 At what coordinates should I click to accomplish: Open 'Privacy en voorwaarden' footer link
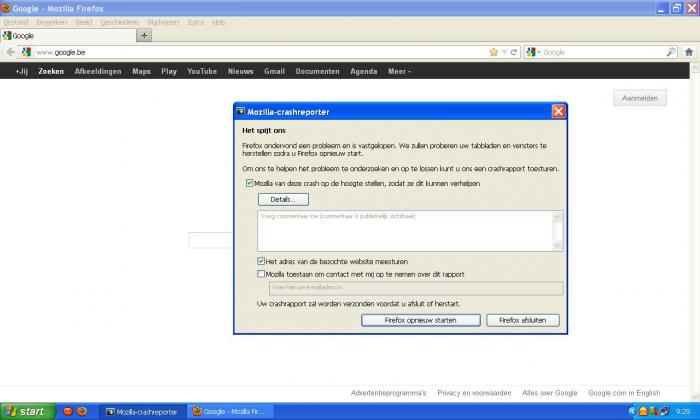pyautogui.click(x=474, y=393)
